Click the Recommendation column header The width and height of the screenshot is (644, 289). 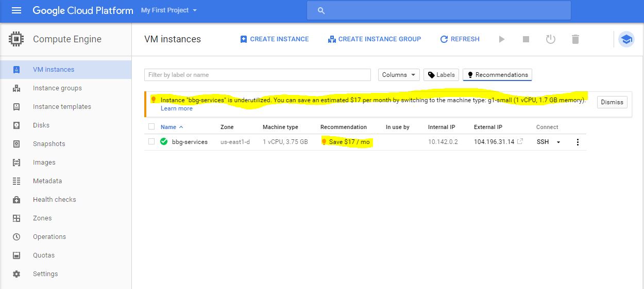point(344,127)
